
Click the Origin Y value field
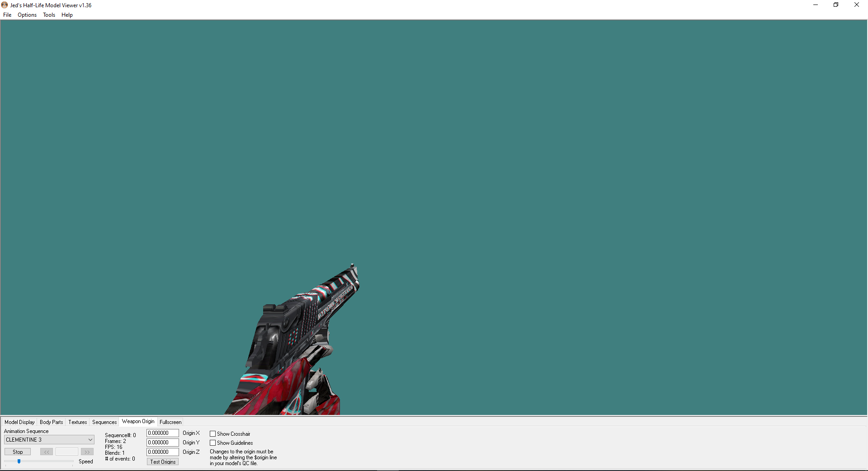pos(163,443)
